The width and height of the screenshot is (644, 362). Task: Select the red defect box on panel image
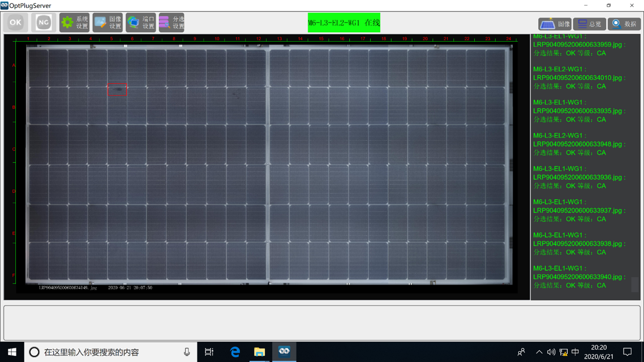[x=117, y=90]
